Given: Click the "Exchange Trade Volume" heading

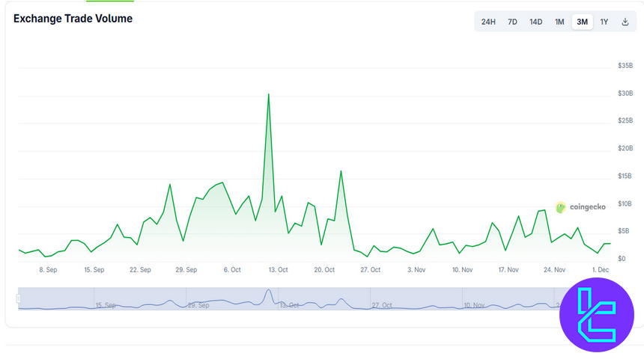Looking at the screenshot, I should click(73, 19).
